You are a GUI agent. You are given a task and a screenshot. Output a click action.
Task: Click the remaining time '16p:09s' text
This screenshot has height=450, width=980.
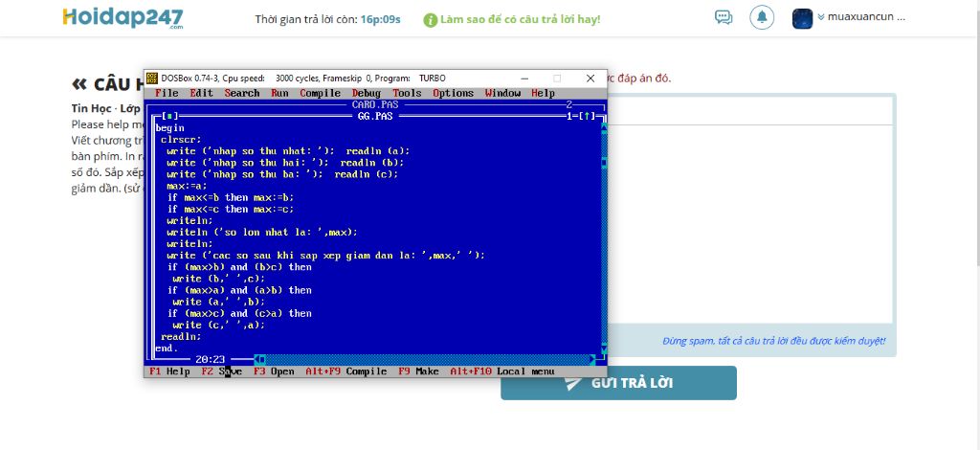click(x=380, y=19)
